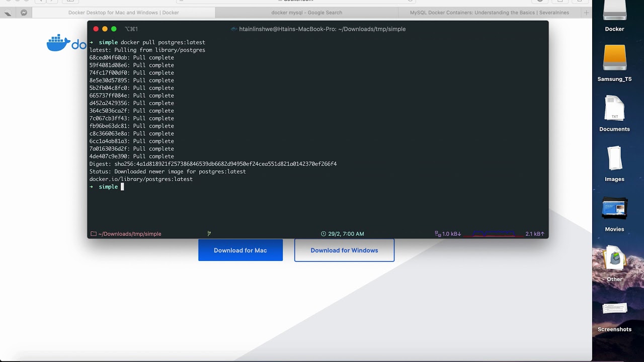The image size is (644, 362).
Task: Click the 364c5036ca2f Pull complete line
Action: pos(132,111)
